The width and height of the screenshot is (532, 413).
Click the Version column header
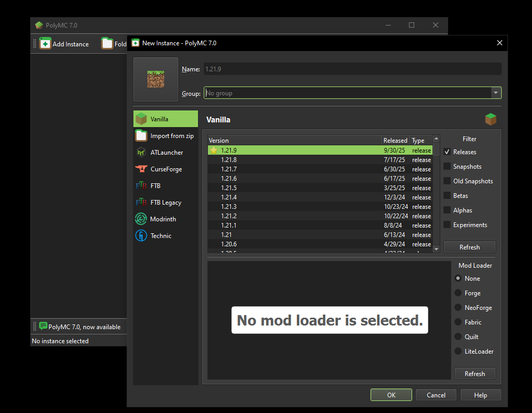pos(294,141)
